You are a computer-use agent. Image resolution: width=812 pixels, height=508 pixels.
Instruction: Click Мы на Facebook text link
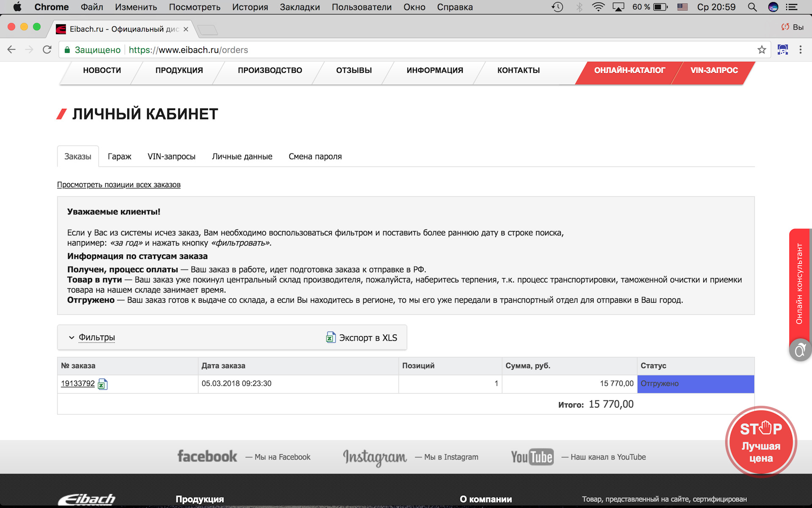coord(283,457)
